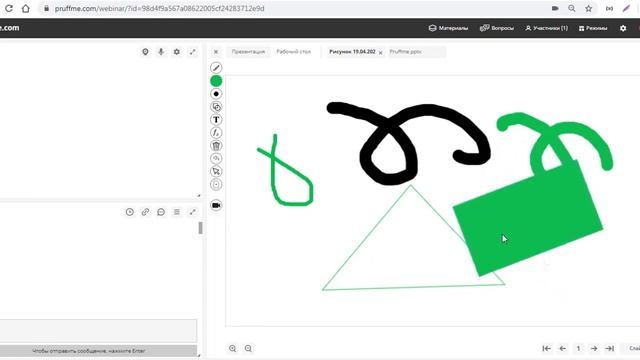This screenshot has height=360, width=640.
Task: Reload the browser page
Action: (9, 9)
